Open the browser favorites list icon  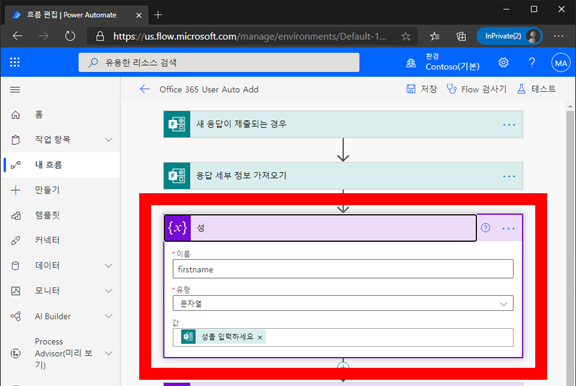coord(435,36)
